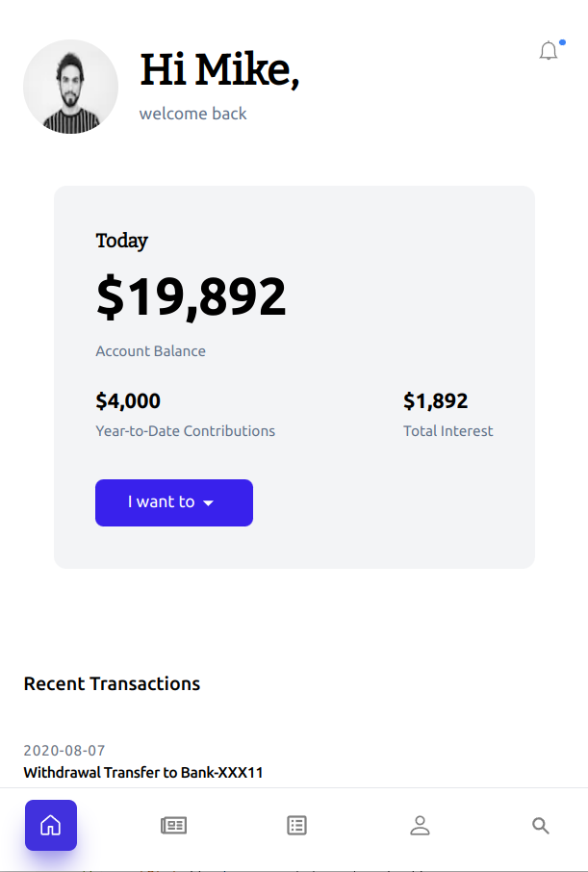Collapse the account summary card
The image size is (588, 872).
[294, 375]
